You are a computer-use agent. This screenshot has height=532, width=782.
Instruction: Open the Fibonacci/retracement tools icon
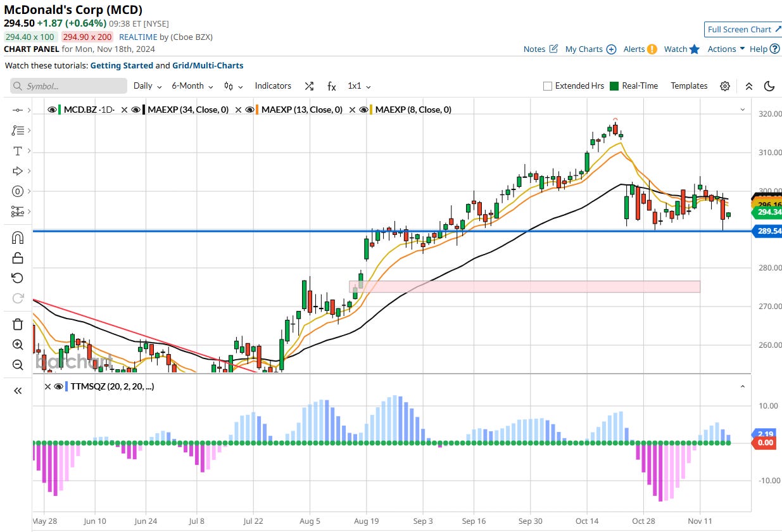pos(18,130)
